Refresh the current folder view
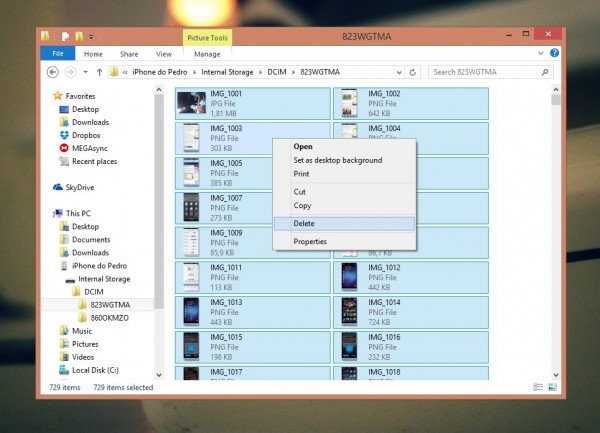This screenshot has width=600, height=433. point(412,72)
